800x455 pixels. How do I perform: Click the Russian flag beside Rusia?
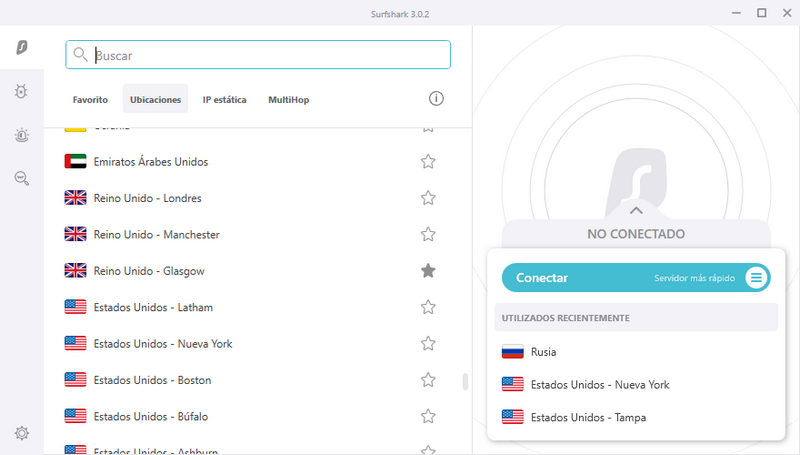click(x=513, y=351)
